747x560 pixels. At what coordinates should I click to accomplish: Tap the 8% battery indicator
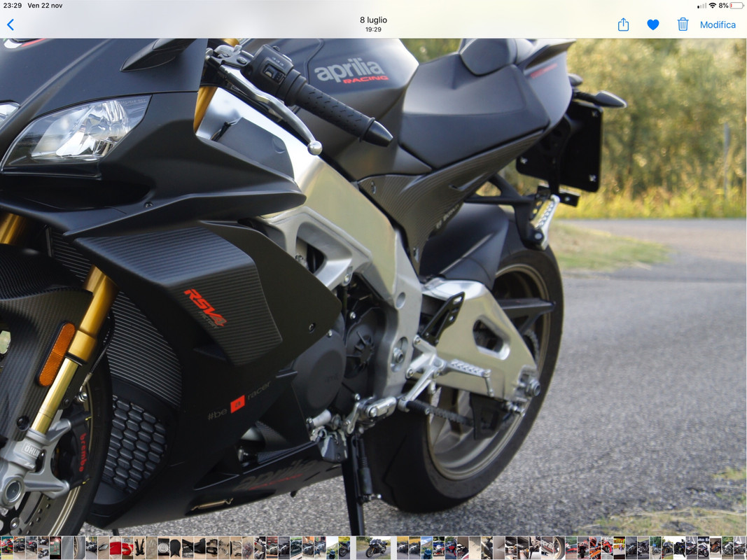[732, 6]
